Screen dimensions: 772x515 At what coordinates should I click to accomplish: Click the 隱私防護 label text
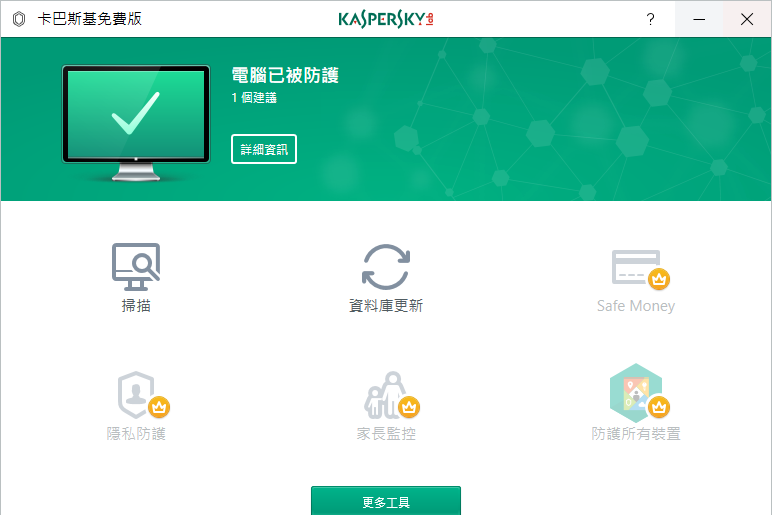136,434
